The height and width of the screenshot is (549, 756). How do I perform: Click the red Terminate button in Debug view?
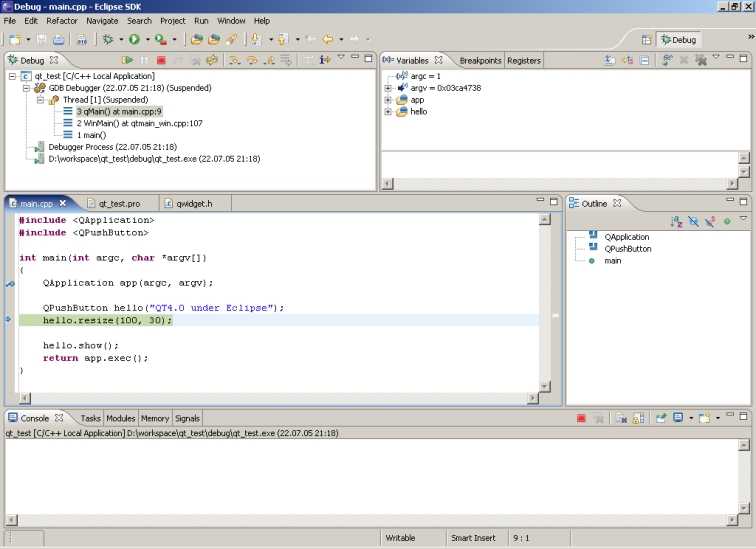(161, 60)
